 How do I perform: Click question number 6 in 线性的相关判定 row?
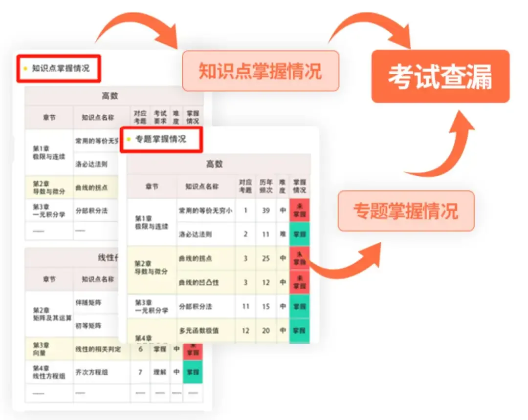(140, 349)
